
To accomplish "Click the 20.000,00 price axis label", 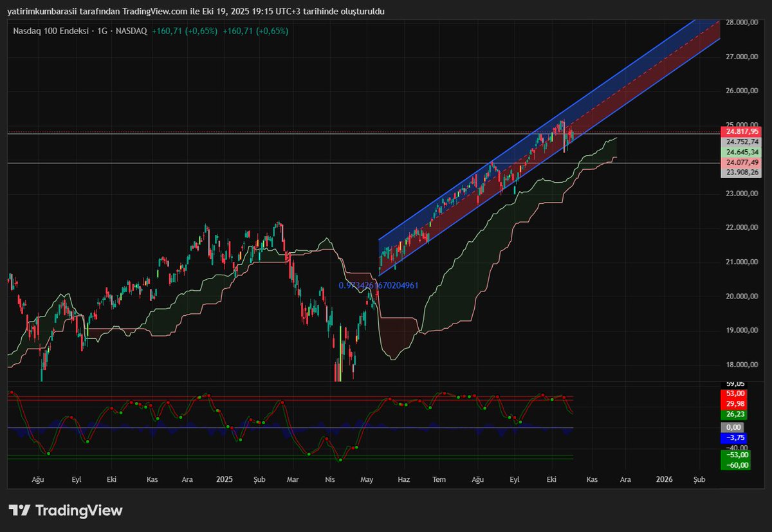I will coord(743,297).
